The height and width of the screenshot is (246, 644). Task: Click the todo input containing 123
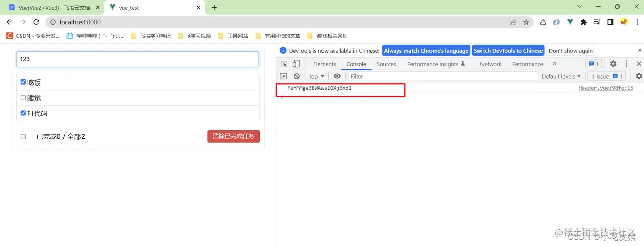click(x=137, y=59)
